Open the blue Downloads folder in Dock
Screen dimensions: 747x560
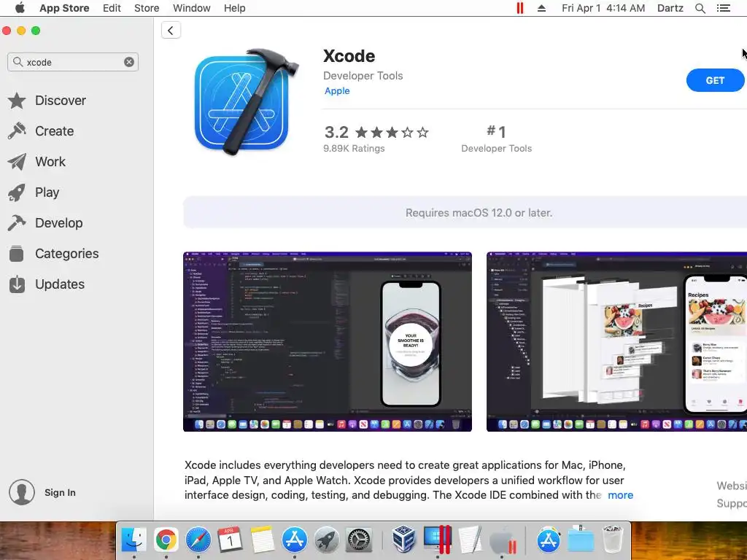click(x=581, y=540)
